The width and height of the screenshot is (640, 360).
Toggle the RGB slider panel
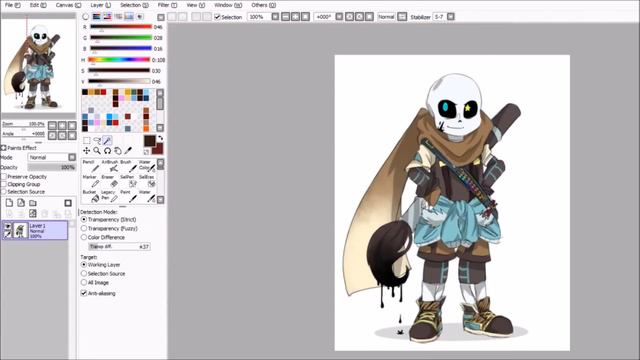(96, 17)
